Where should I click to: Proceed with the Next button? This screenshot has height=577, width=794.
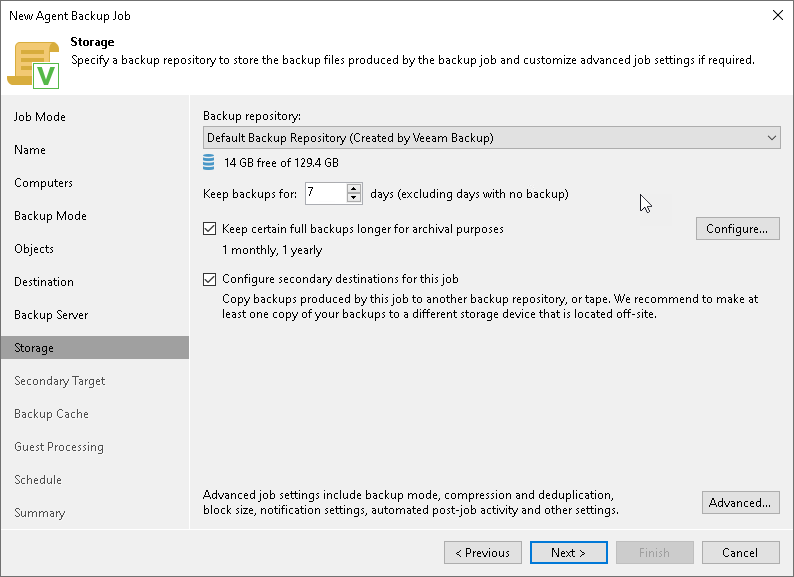point(569,553)
